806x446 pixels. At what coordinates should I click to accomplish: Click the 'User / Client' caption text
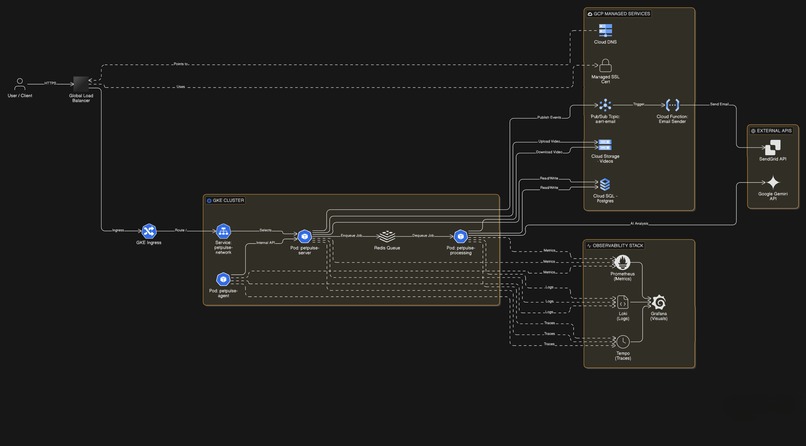(x=20, y=96)
